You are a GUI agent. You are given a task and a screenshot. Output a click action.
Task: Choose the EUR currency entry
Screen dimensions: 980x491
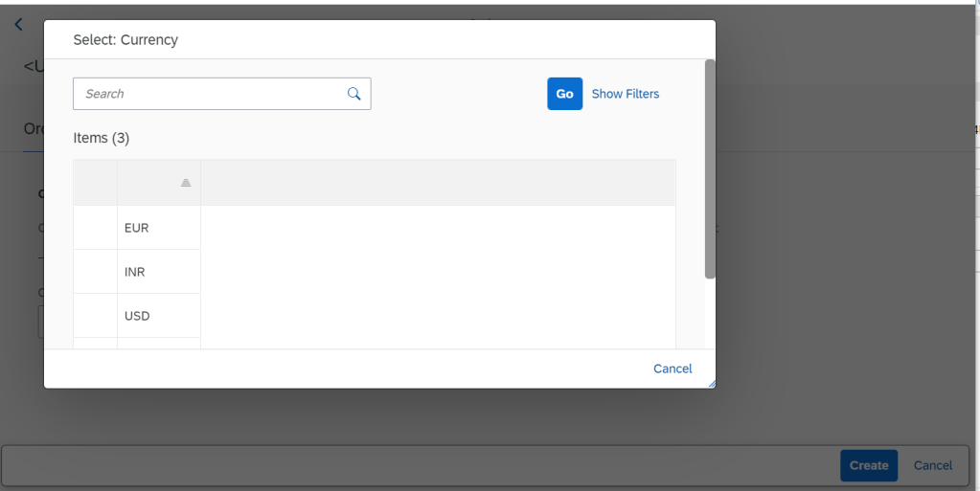point(137,228)
